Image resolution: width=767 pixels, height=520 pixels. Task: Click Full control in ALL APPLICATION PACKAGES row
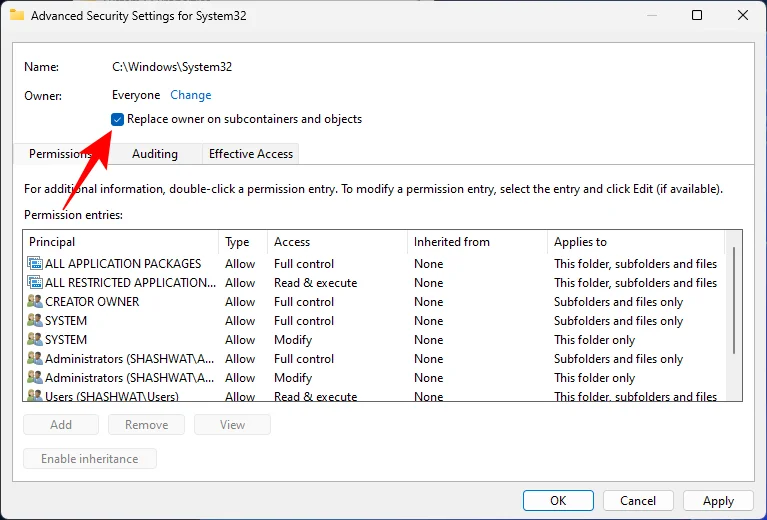(x=304, y=264)
